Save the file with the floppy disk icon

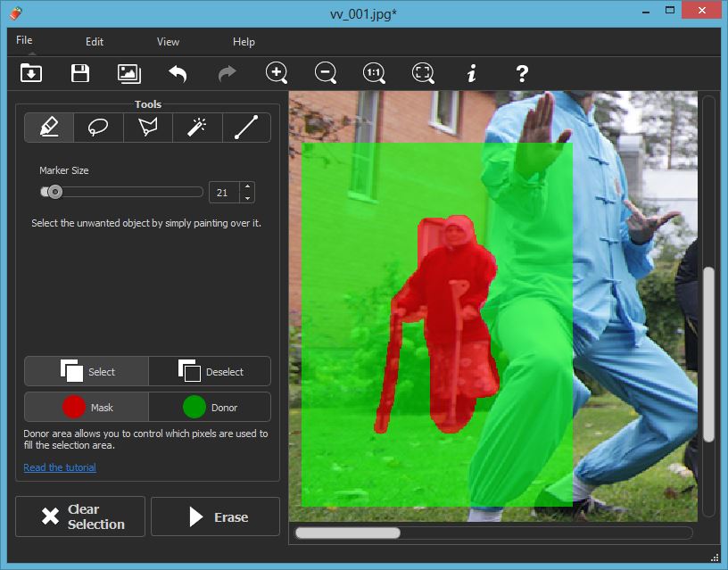[x=80, y=73]
